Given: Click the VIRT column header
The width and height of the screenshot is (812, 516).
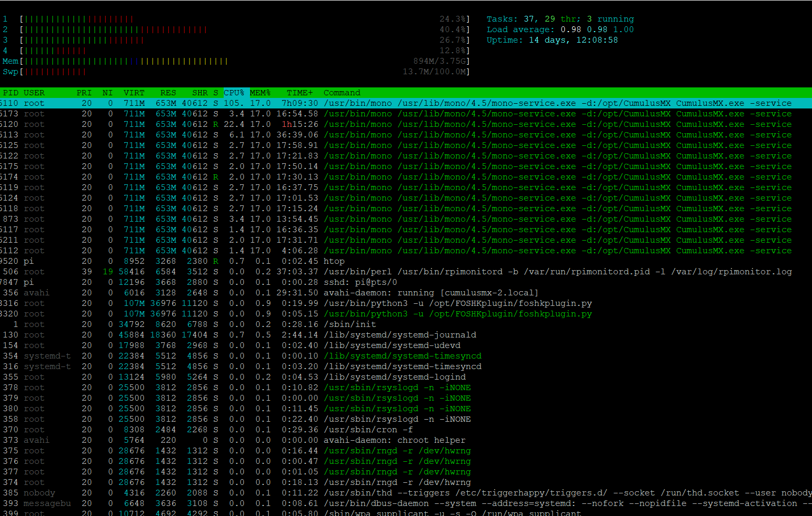Looking at the screenshot, I should point(134,93).
